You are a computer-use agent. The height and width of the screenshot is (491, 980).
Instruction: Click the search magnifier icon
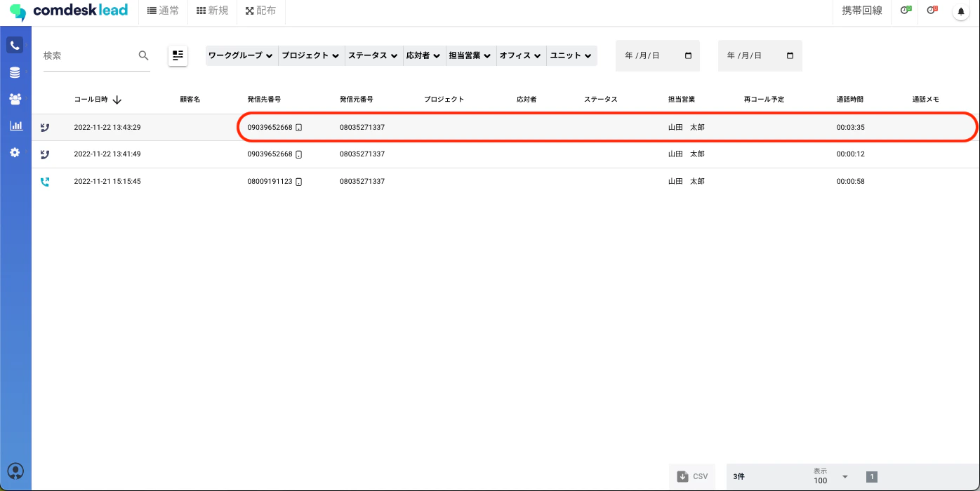pos(143,55)
